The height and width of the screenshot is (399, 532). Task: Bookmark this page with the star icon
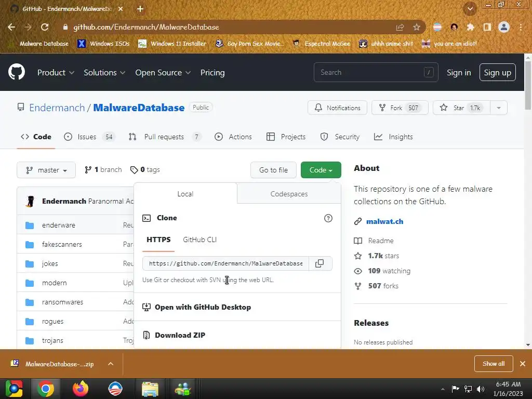[417, 27]
